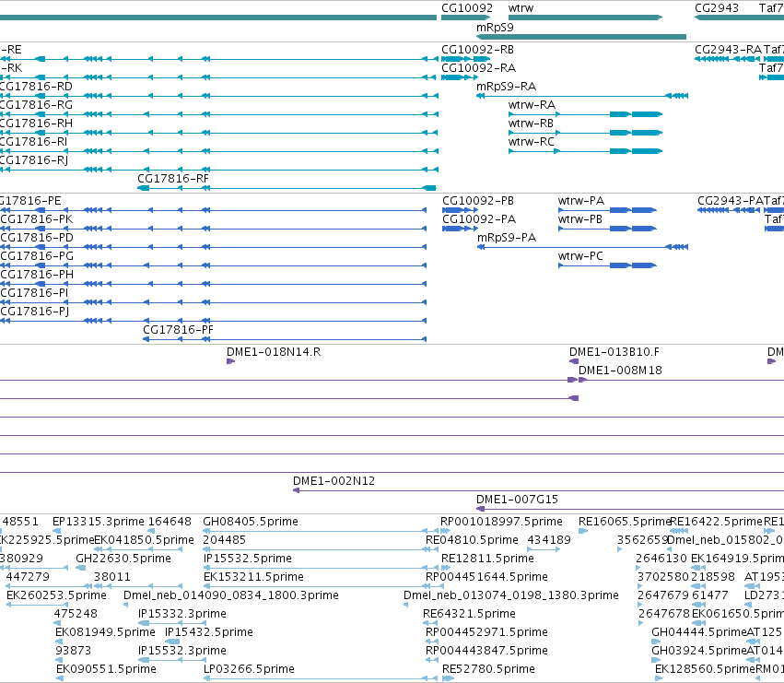
Task: Select BAC end DME1-013B10.F label
Action: pyautogui.click(x=614, y=352)
